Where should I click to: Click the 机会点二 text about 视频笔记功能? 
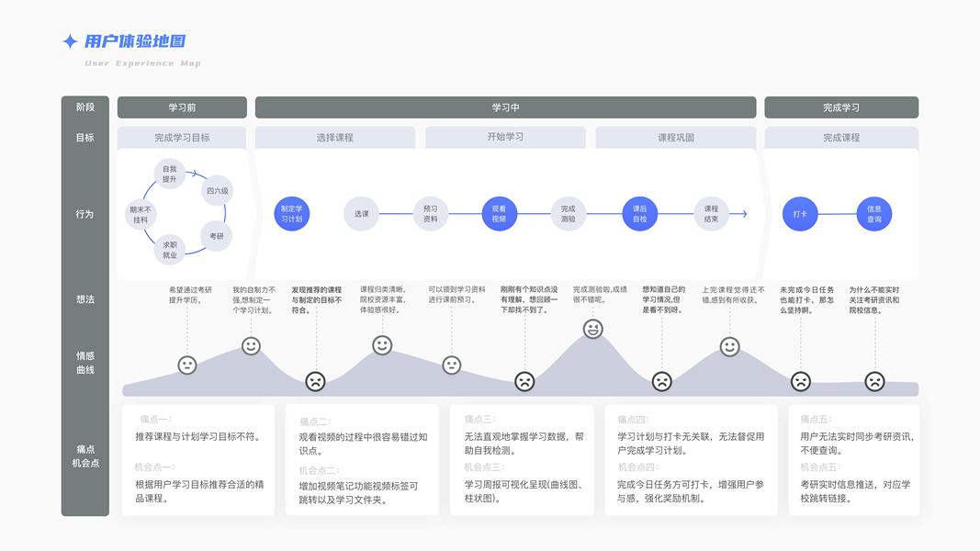(x=358, y=493)
